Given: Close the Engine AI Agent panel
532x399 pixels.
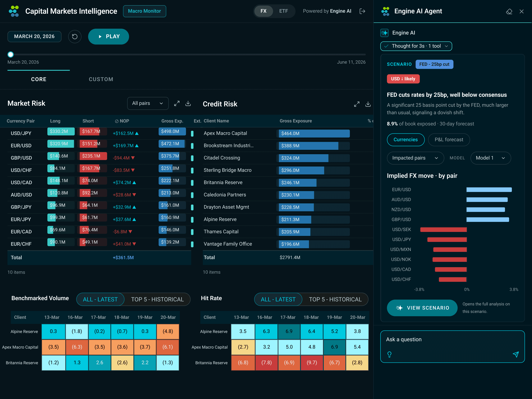Looking at the screenshot, I should [521, 11].
